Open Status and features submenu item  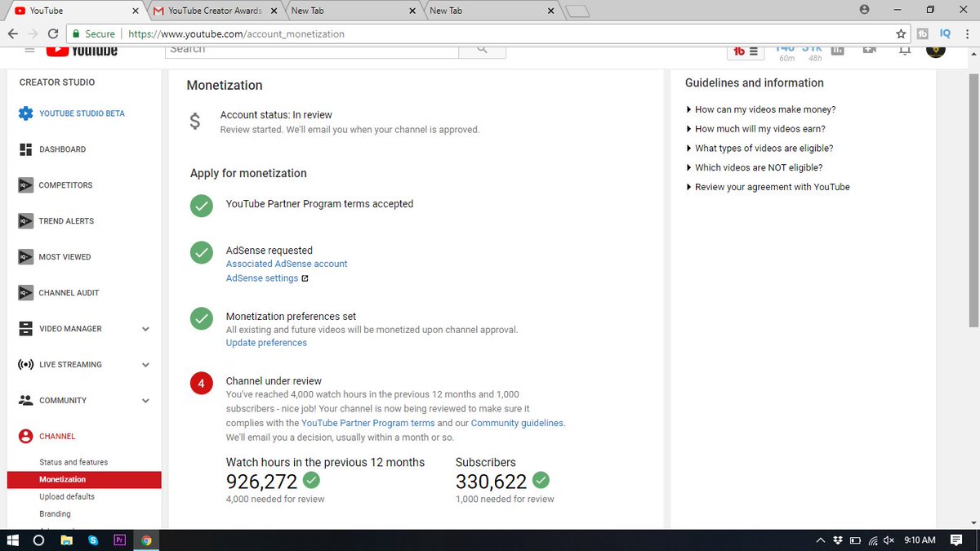tap(73, 462)
